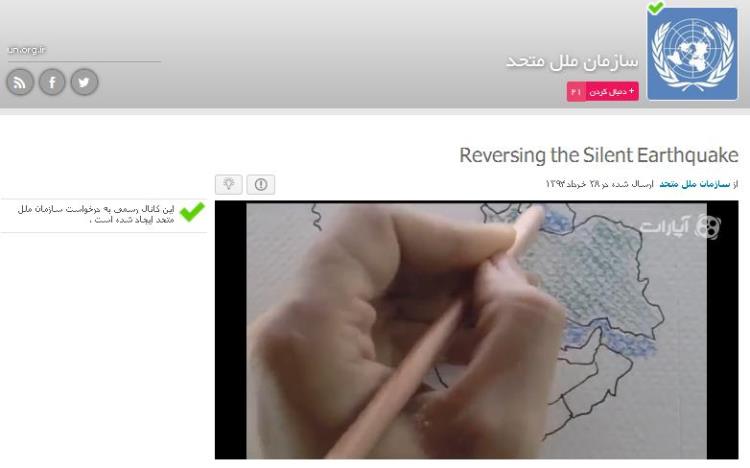The image size is (750, 468).
Task: Click the report exclamation icon button
Action: (x=261, y=184)
